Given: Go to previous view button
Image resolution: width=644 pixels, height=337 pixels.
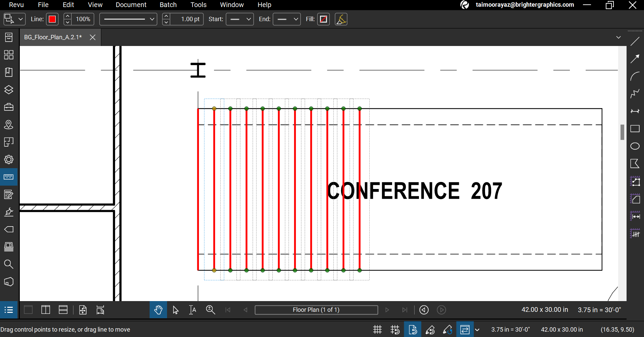Looking at the screenshot, I should 424,310.
